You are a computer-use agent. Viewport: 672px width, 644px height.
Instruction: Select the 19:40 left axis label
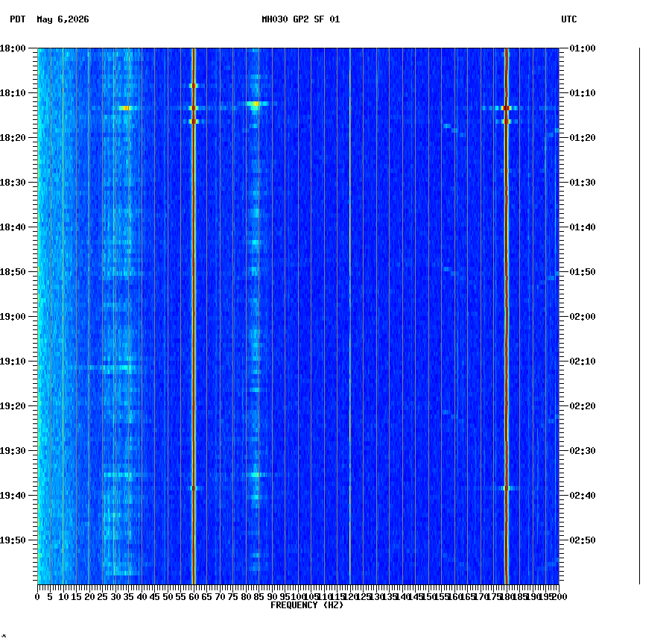click(13, 496)
